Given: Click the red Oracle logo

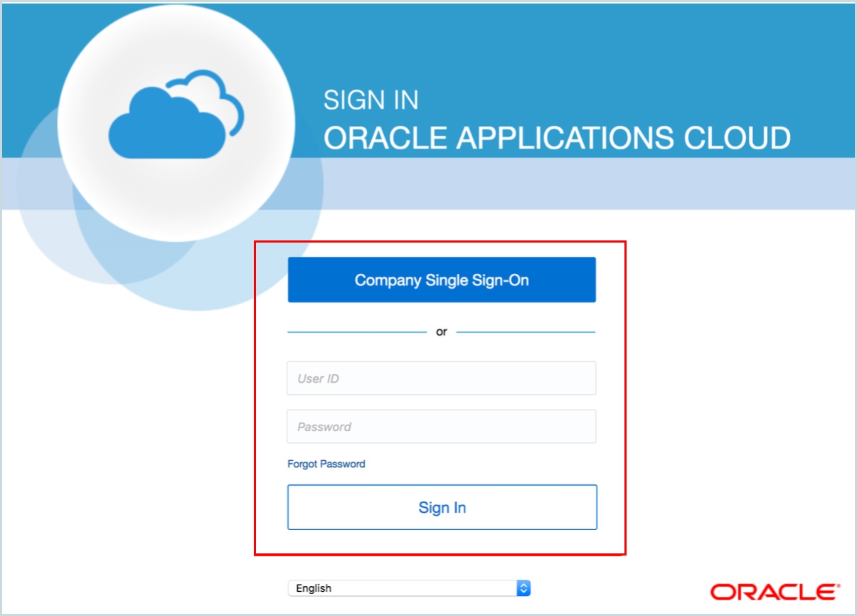Looking at the screenshot, I should (x=775, y=591).
